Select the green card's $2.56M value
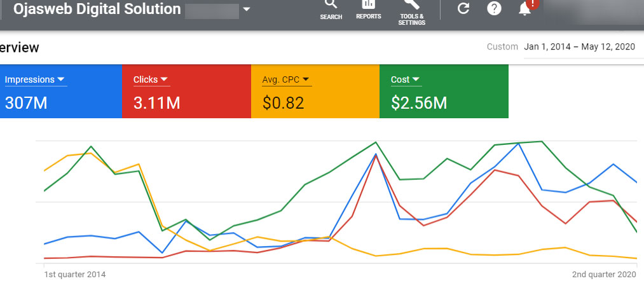The width and height of the screenshot is (644, 288). (419, 102)
